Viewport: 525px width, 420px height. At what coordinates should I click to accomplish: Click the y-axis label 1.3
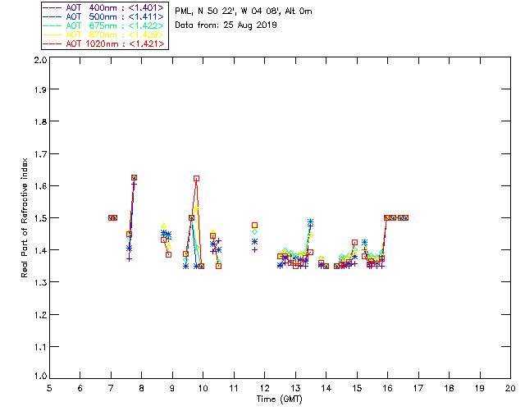[x=40, y=282]
